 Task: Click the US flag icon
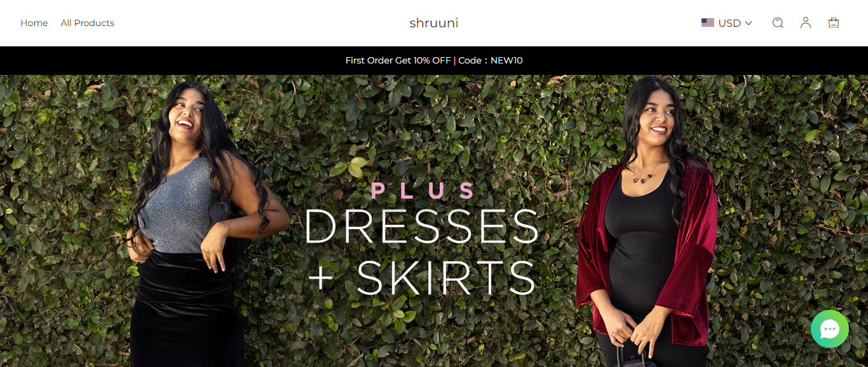[x=708, y=23]
